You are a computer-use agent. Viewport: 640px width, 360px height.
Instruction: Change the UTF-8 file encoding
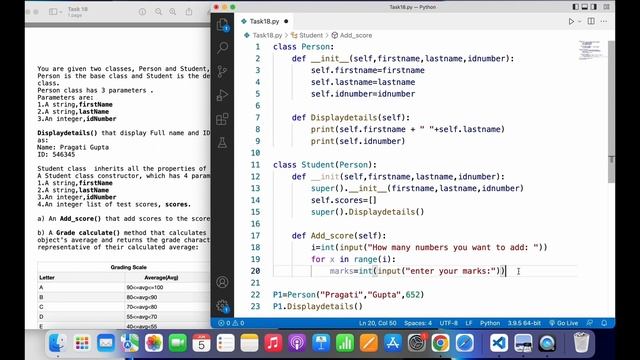pyautogui.click(x=449, y=323)
